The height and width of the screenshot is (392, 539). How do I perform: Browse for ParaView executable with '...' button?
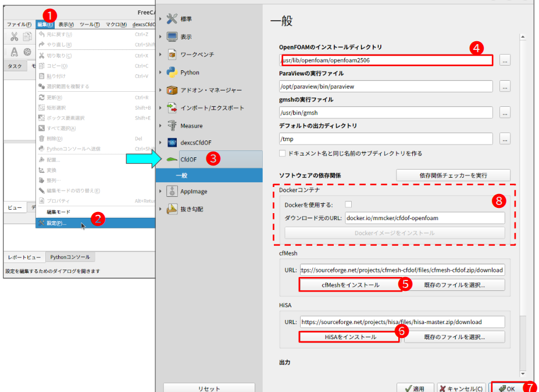(505, 87)
